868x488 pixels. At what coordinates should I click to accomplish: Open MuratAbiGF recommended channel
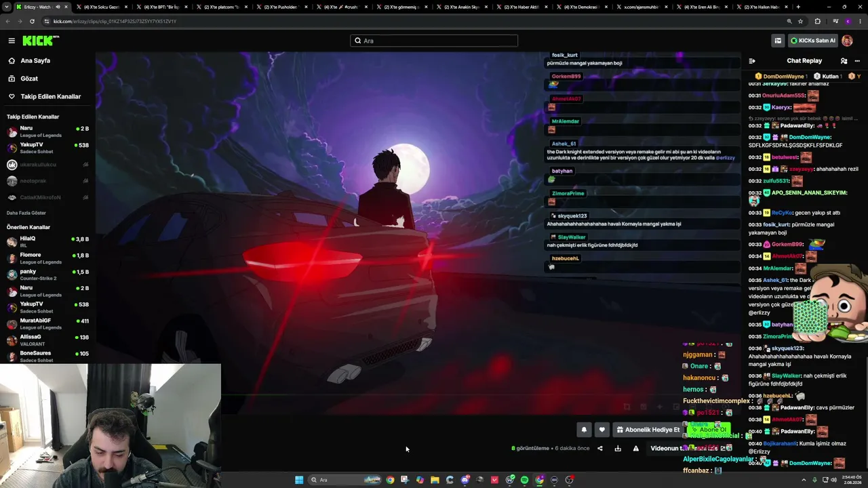(x=47, y=323)
